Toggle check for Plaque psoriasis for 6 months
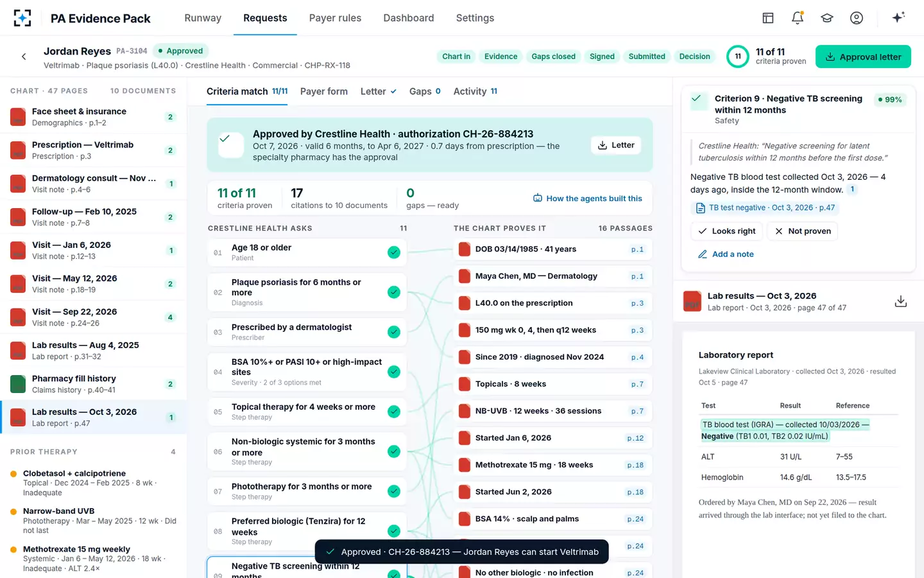924x578 pixels. (394, 292)
